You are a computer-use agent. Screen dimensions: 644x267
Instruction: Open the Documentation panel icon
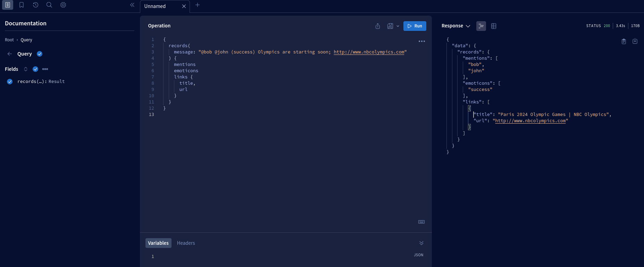pos(8,5)
